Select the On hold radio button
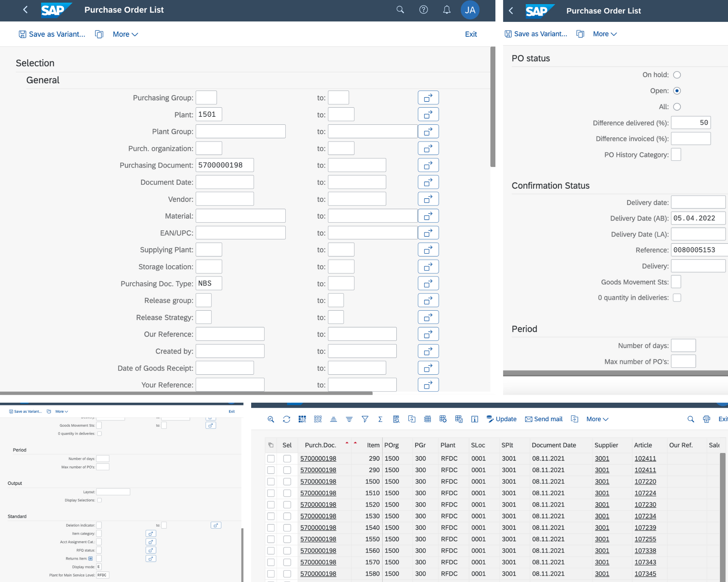This screenshot has width=728, height=582. point(677,75)
